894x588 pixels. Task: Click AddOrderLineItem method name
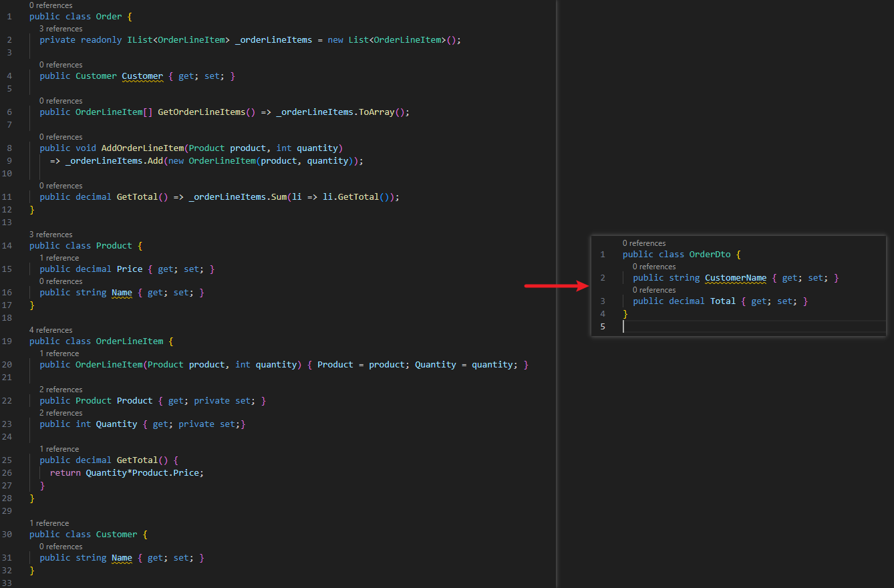(142, 148)
